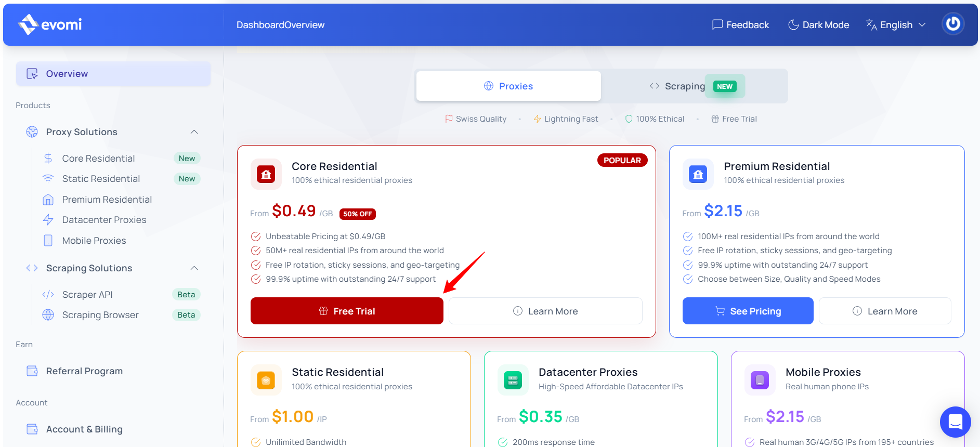Open the Feedback link
The image size is (980, 447).
pos(740,25)
